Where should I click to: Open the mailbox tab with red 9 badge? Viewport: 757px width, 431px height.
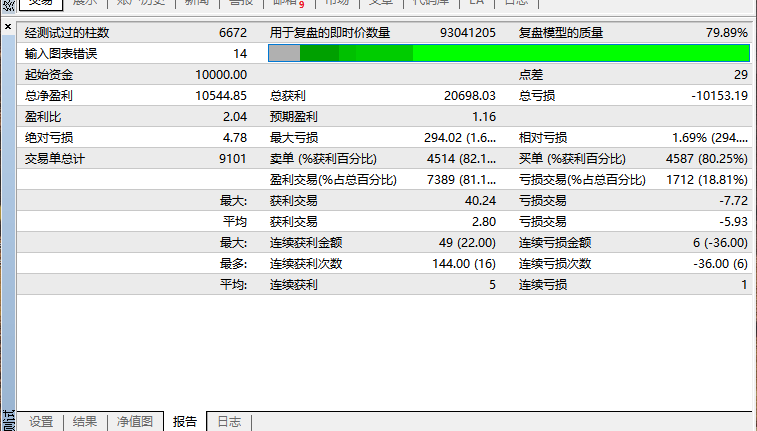pyautogui.click(x=289, y=3)
